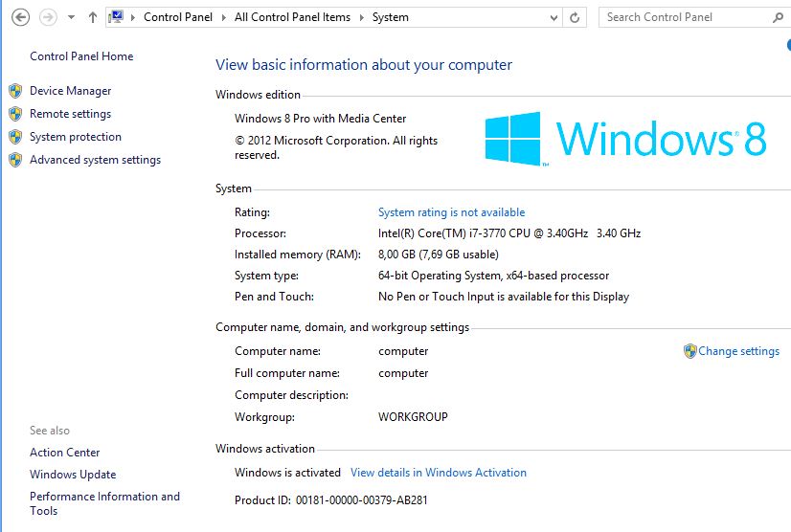
Task: Click the WORKGROUP value
Action: click(413, 417)
